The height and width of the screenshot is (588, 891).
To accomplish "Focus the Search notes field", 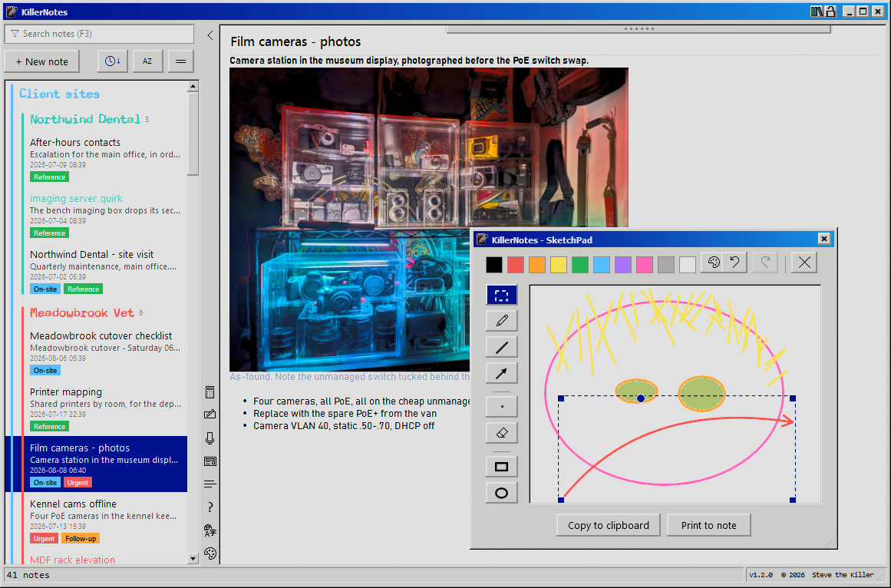I will (100, 34).
